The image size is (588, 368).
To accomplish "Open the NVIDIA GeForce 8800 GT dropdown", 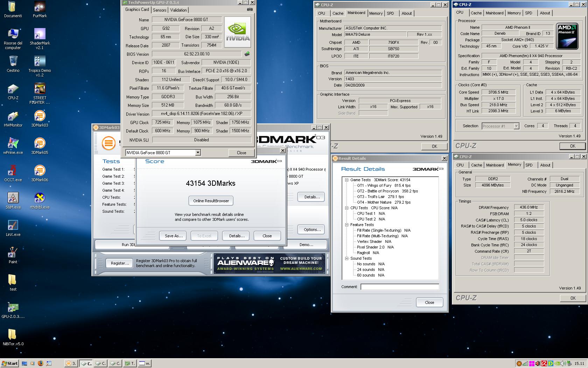I will 198,152.
